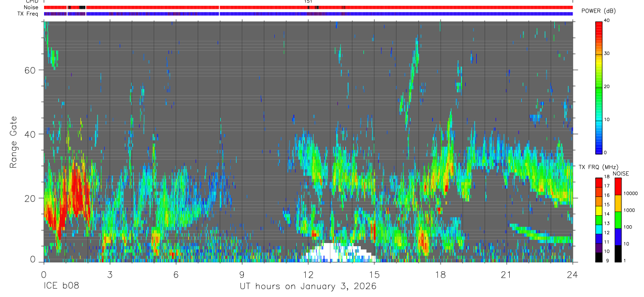644x297 pixels.
Task: Pick the green swatch in noise legend
Action: point(618,220)
